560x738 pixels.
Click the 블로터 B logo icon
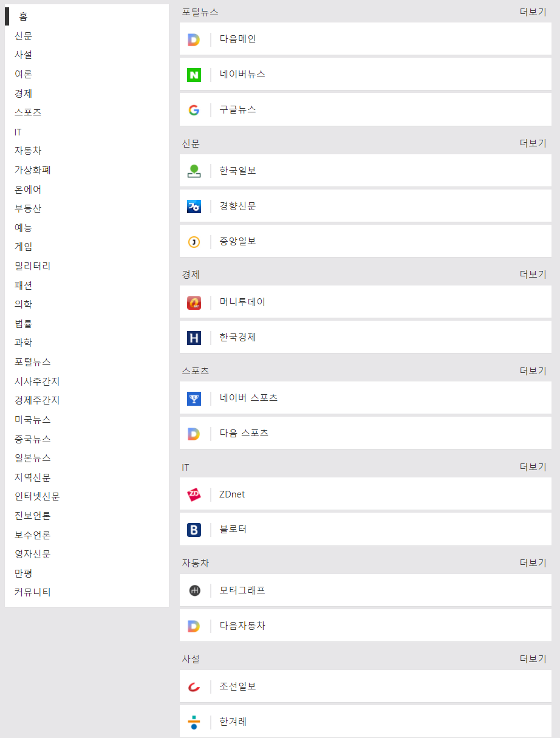[194, 530]
